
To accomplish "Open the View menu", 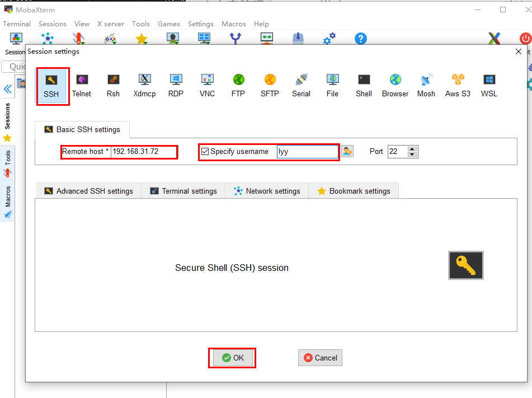I will (x=82, y=24).
